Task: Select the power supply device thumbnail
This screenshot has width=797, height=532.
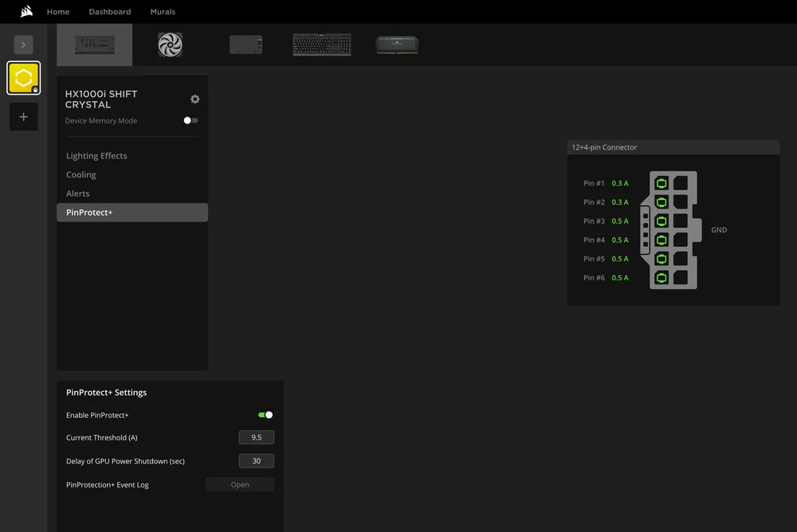Action: pyautogui.click(x=95, y=45)
